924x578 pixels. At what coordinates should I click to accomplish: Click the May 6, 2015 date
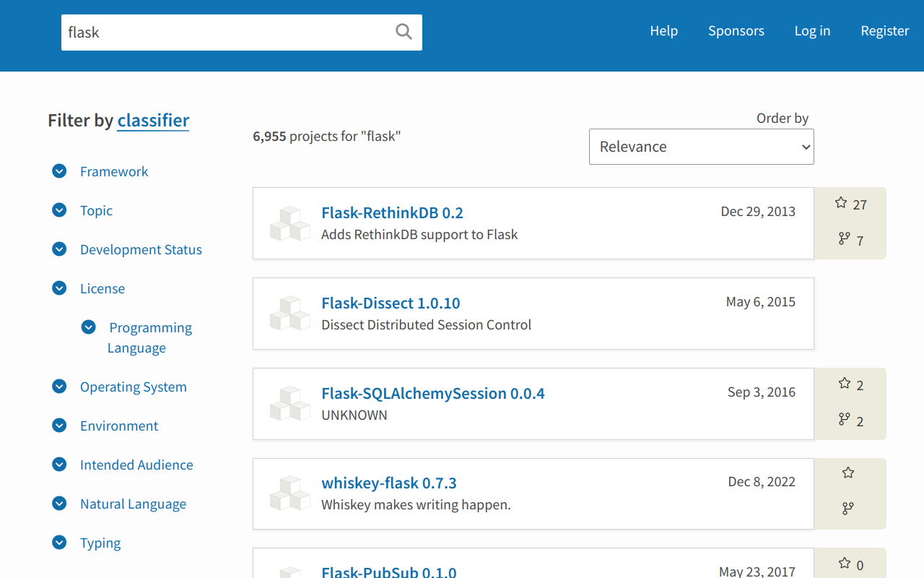(x=761, y=301)
